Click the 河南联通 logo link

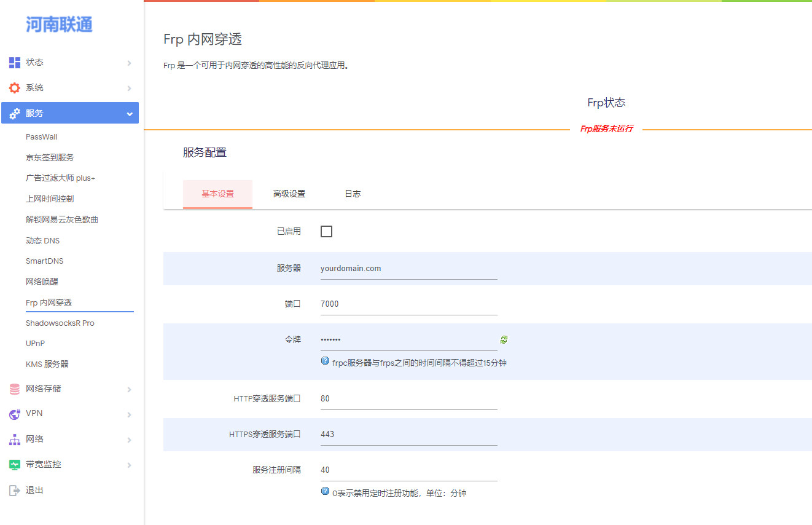click(60, 25)
